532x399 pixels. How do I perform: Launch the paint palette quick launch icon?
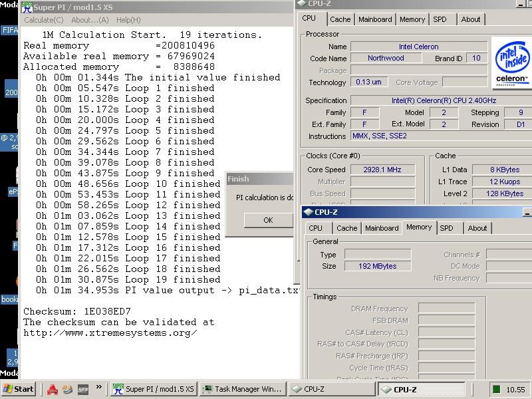coord(68,389)
